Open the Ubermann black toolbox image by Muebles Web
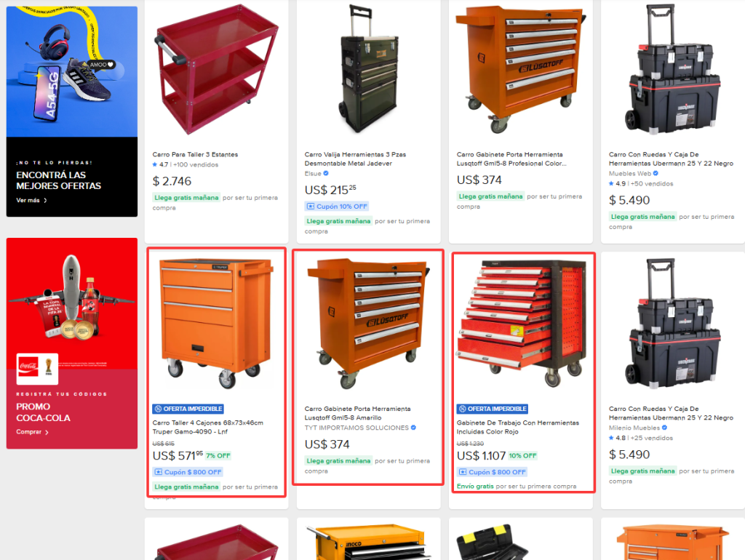 [672, 69]
